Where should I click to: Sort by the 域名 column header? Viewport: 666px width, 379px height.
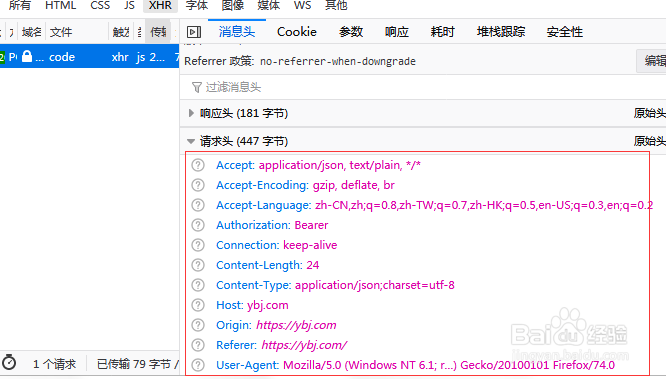tap(32, 32)
